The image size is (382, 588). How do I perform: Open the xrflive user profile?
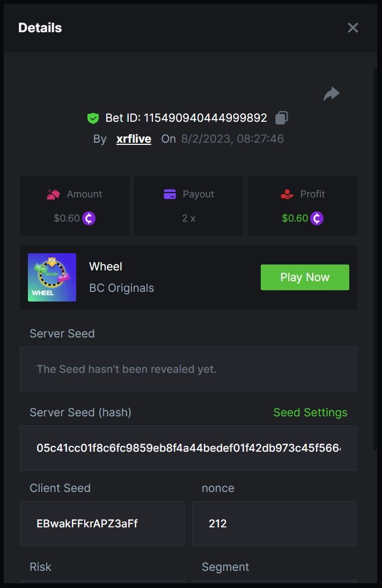tap(134, 139)
